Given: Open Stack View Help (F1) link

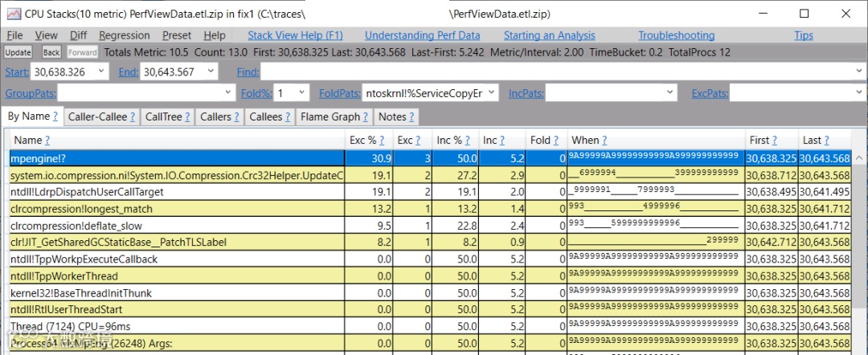Looking at the screenshot, I should [295, 35].
